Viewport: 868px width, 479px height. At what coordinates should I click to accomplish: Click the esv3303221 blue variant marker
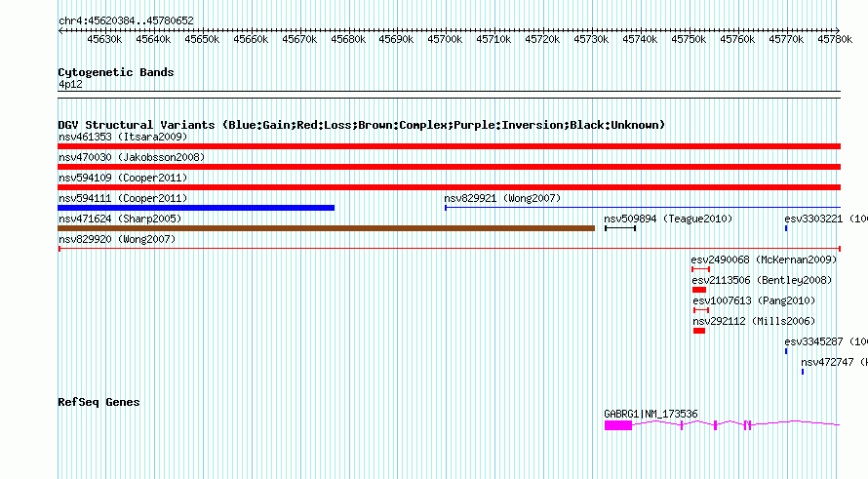(x=786, y=228)
